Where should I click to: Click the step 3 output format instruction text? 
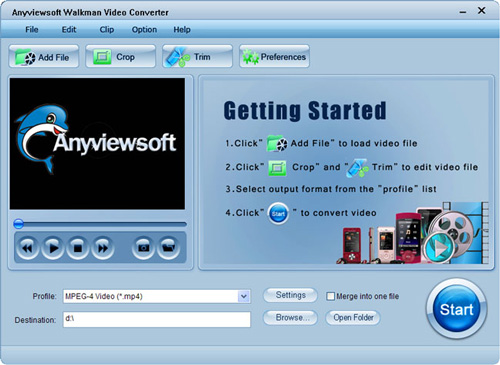point(331,189)
